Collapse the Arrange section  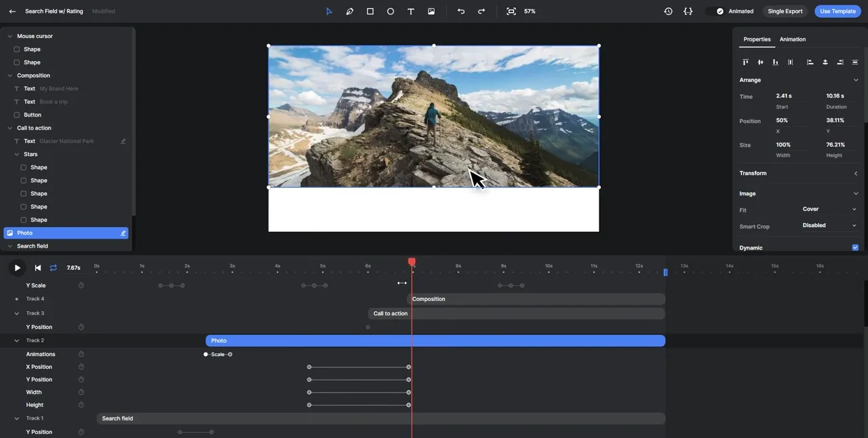pyautogui.click(x=855, y=79)
